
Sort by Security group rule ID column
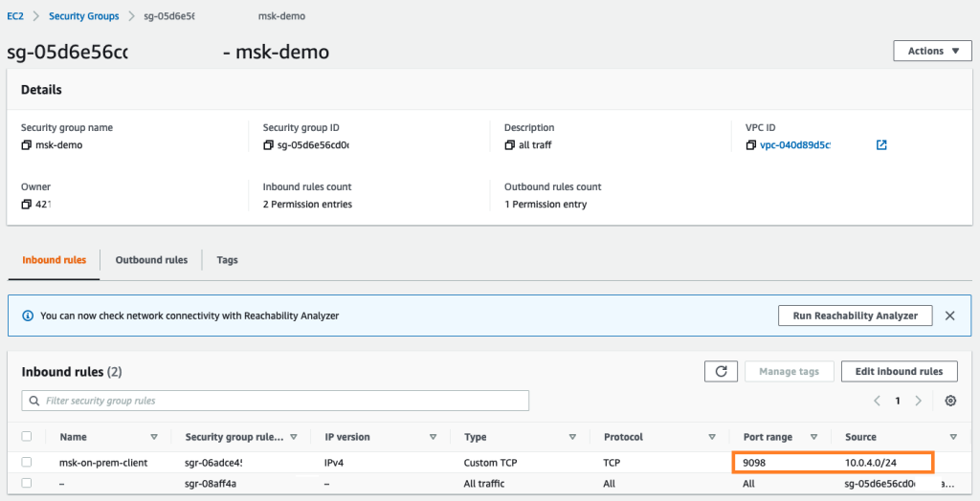293,437
